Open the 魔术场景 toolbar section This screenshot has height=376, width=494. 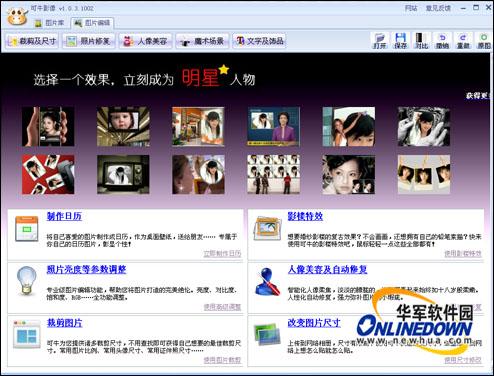202,41
